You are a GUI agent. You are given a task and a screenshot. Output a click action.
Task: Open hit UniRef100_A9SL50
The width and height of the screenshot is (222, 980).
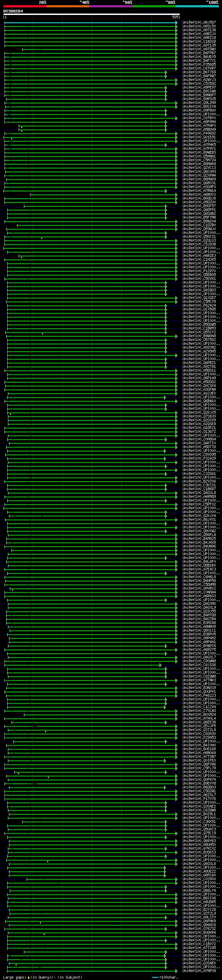[x=199, y=26]
